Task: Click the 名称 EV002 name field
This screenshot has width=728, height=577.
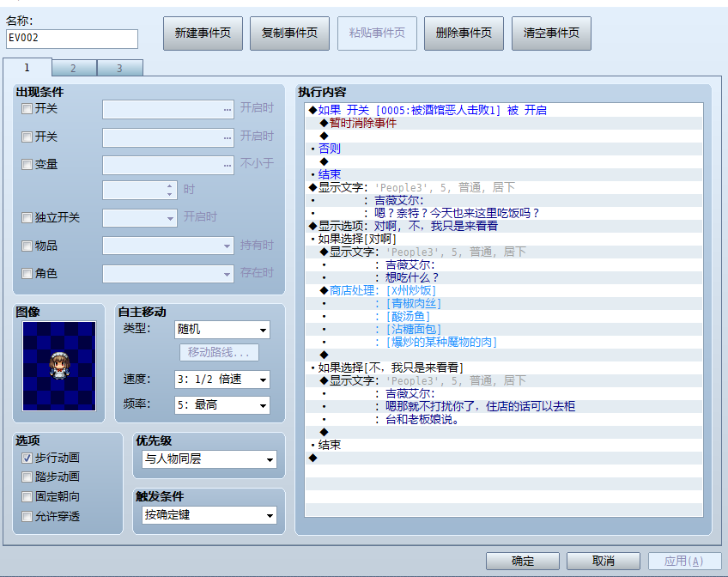Action: tap(72, 39)
